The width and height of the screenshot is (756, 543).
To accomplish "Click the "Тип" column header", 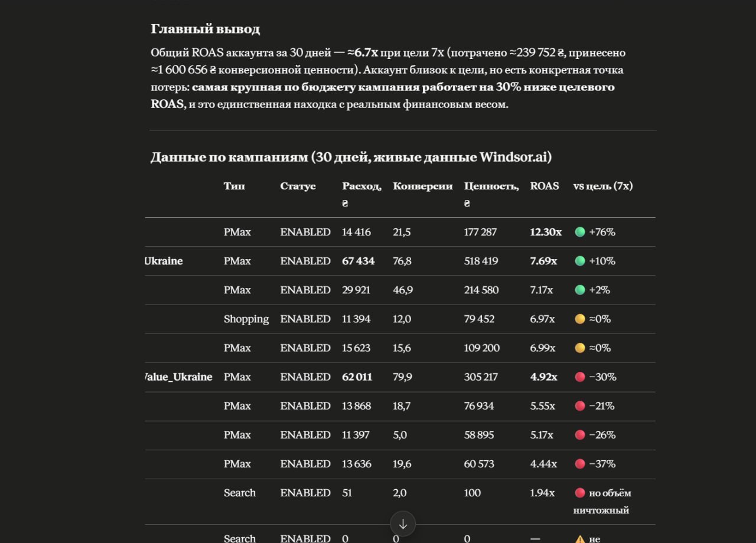I will pos(234,186).
